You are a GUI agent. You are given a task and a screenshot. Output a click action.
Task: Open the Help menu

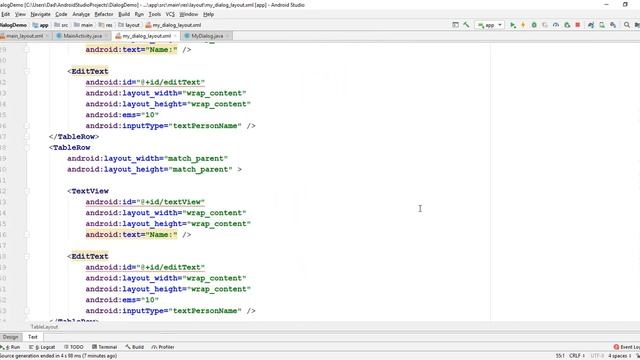209,14
